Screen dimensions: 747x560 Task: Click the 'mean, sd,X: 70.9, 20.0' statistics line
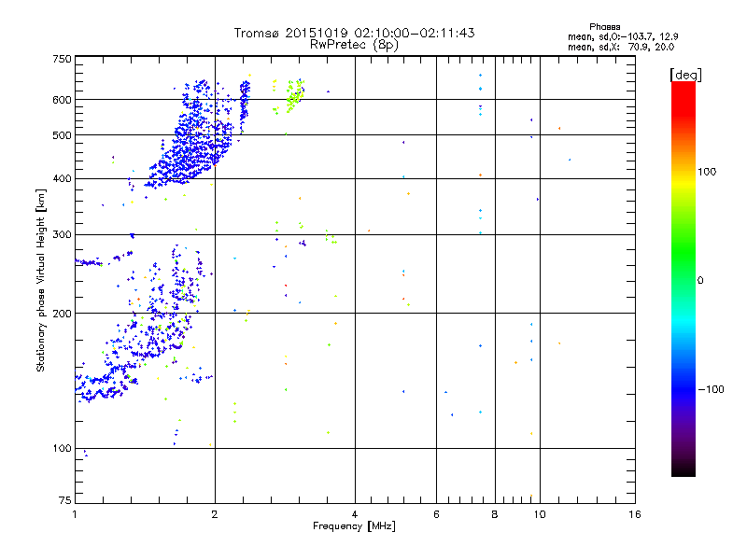(621, 48)
